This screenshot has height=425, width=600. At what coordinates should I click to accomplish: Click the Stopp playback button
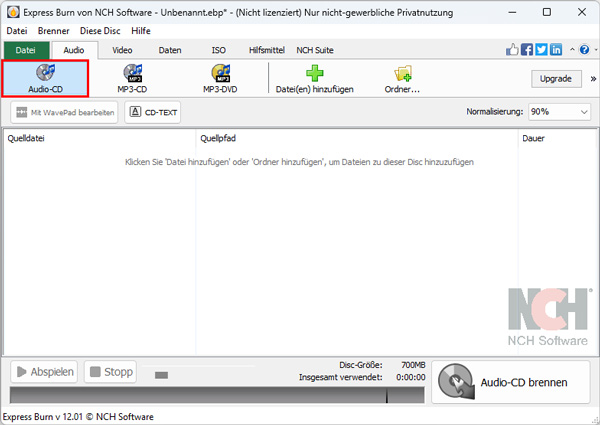tap(110, 371)
